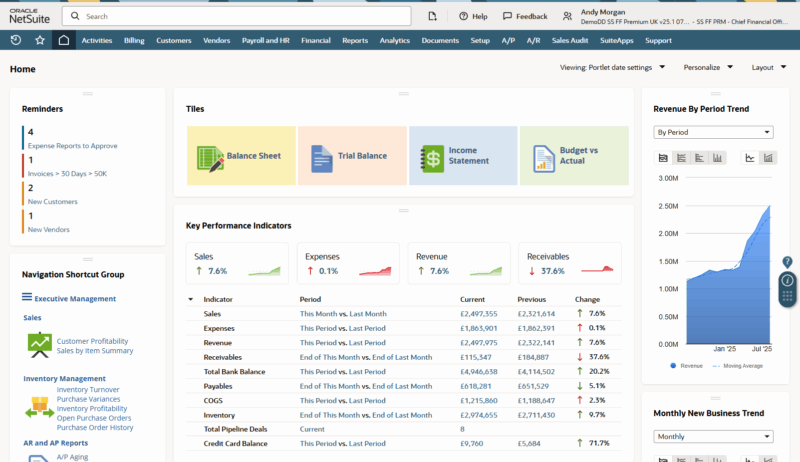Image resolution: width=800 pixels, height=462 pixels.
Task: Go to Home via house icon
Action: coord(64,40)
